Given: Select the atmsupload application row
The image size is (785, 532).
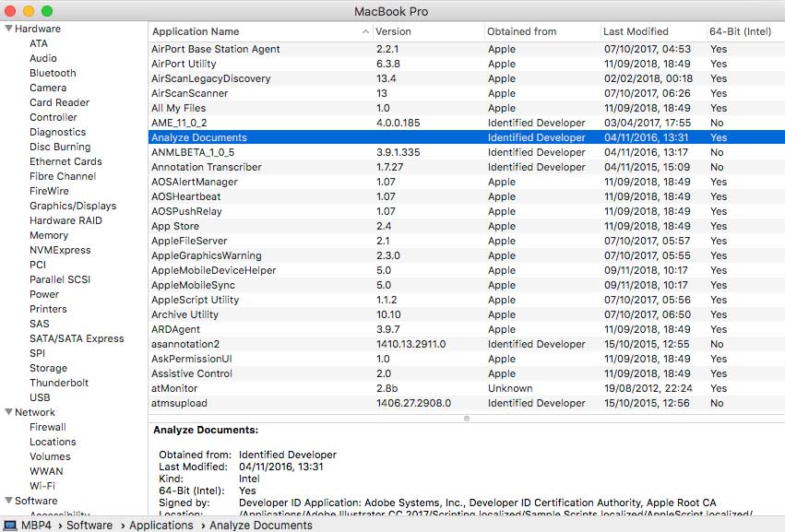Looking at the screenshot, I should (x=467, y=403).
